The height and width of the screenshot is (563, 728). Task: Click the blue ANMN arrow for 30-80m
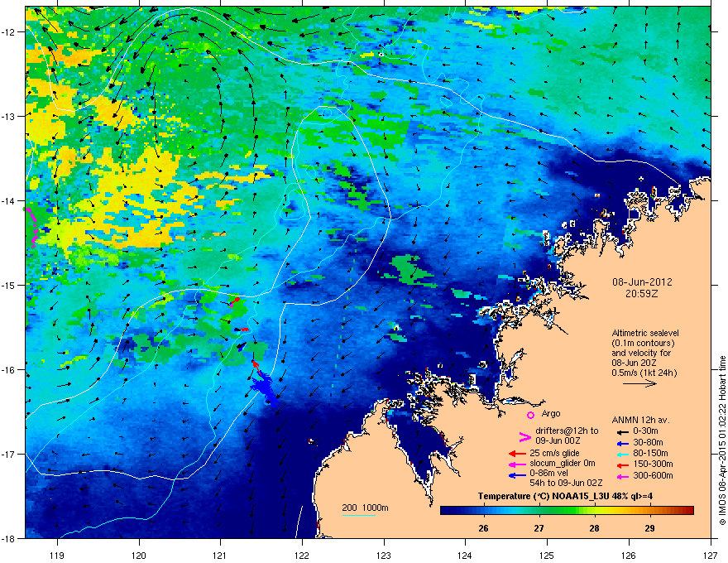[622, 443]
